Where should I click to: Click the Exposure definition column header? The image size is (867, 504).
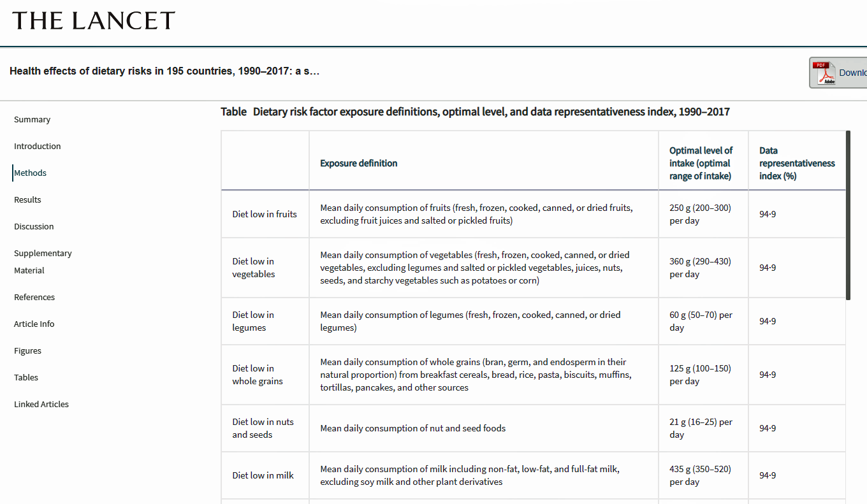(x=359, y=164)
